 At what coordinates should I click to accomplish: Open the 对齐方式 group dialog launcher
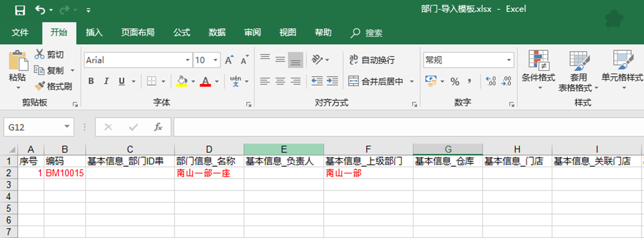(x=415, y=105)
